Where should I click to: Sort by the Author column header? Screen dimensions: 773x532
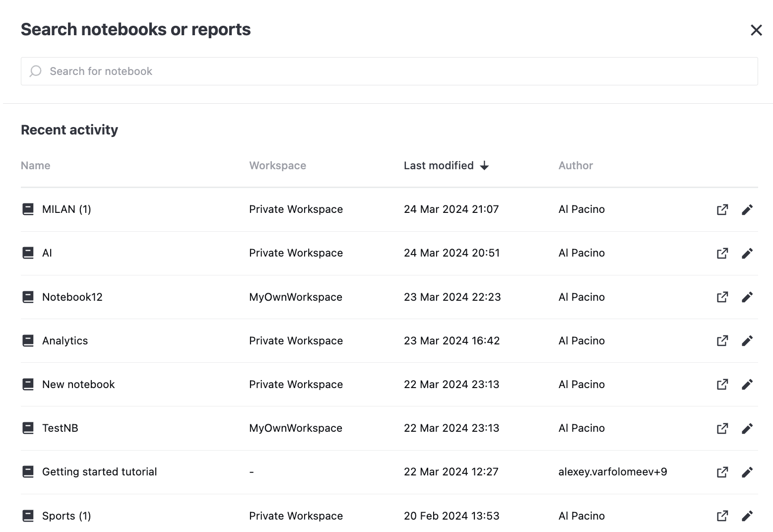pos(576,165)
